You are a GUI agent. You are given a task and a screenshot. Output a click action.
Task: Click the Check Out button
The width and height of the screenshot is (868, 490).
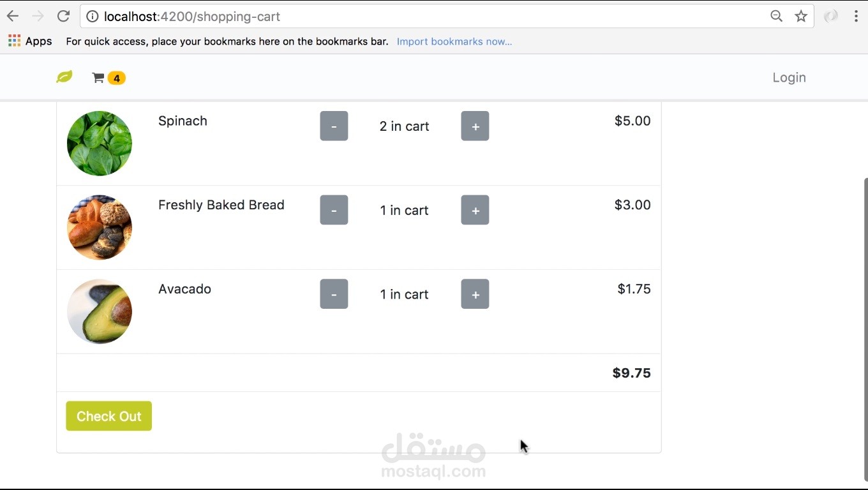pos(109,416)
